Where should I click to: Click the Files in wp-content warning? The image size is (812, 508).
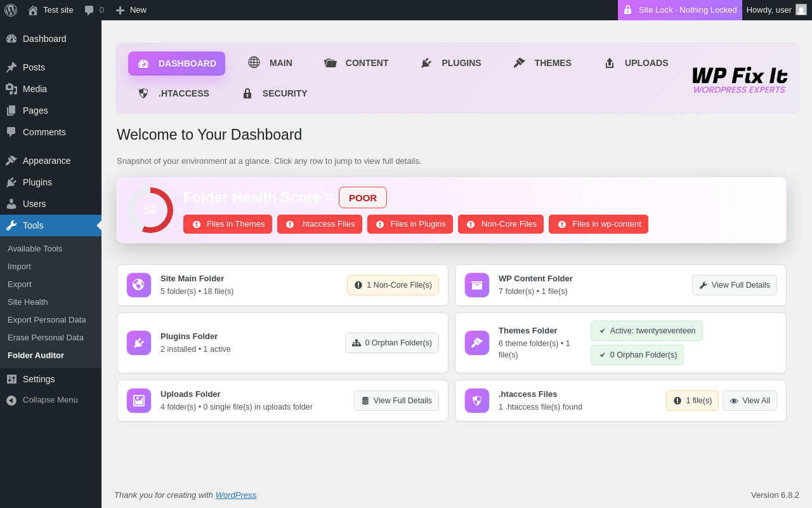[598, 224]
